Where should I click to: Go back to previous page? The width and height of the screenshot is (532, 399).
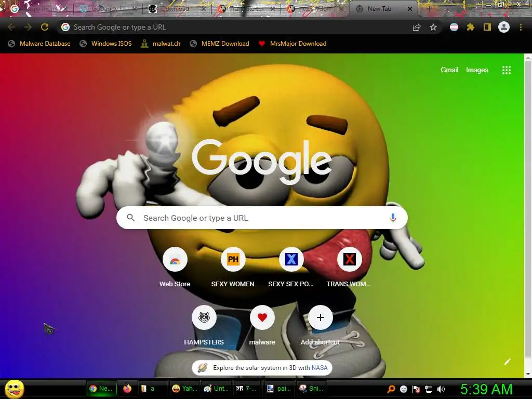point(11,27)
